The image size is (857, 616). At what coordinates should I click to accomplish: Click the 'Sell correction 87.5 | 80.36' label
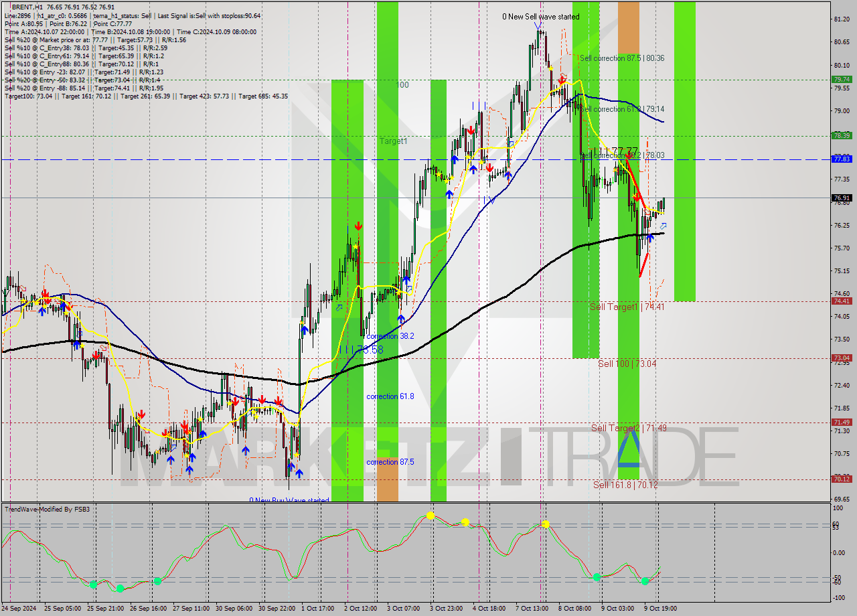point(622,58)
